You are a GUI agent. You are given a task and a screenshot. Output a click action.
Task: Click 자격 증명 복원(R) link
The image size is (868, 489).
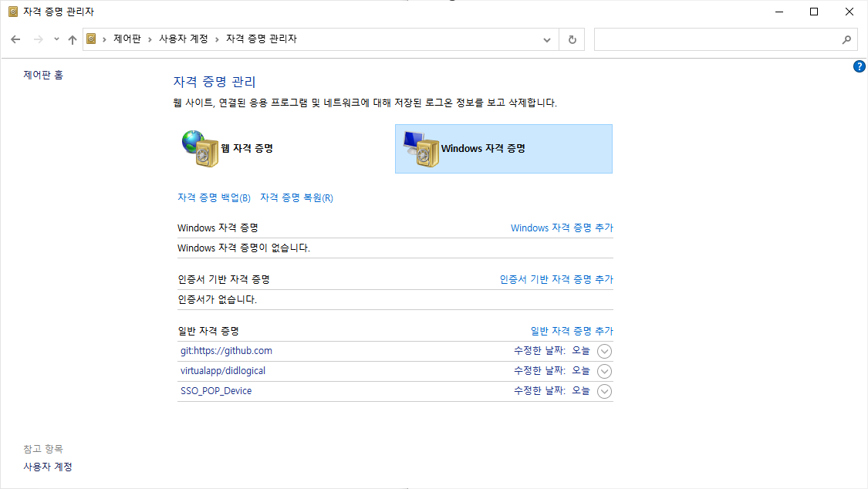pos(297,197)
